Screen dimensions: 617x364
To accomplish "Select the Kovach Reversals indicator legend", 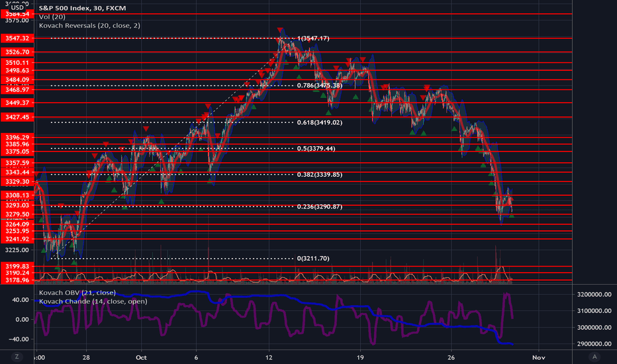I will click(x=89, y=25).
